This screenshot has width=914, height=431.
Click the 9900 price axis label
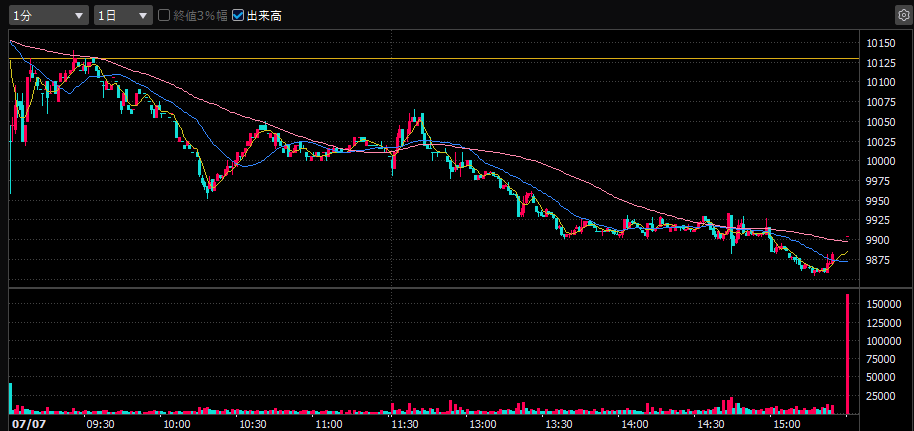pyautogui.click(x=878, y=240)
